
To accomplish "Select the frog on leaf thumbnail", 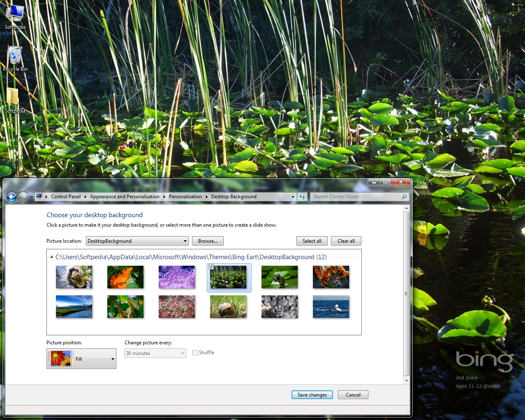I will pos(280,277).
